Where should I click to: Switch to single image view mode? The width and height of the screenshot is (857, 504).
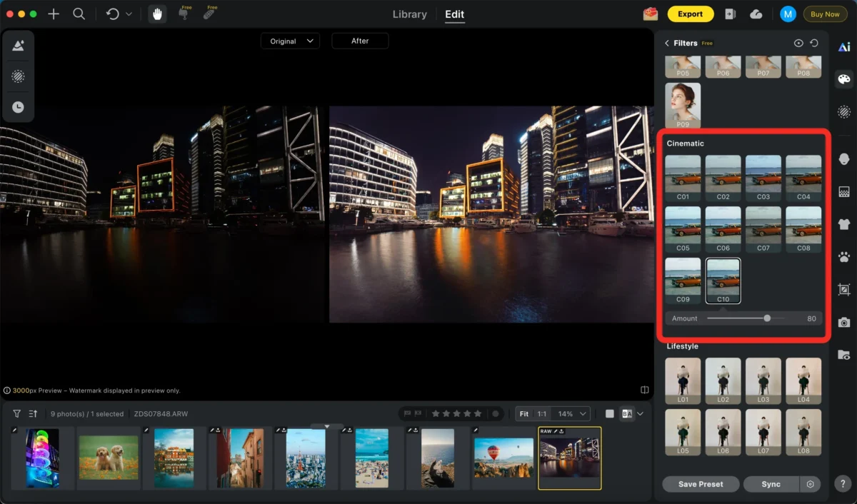pyautogui.click(x=609, y=414)
